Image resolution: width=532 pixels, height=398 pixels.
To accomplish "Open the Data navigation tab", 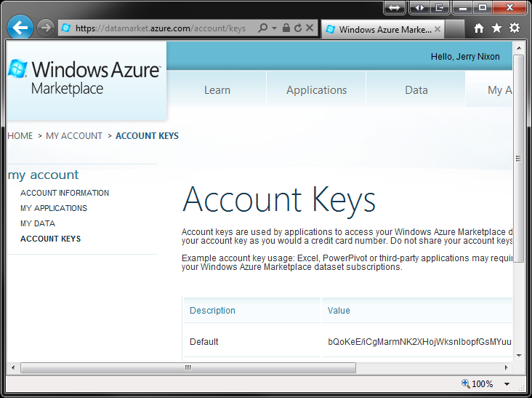I will (416, 90).
